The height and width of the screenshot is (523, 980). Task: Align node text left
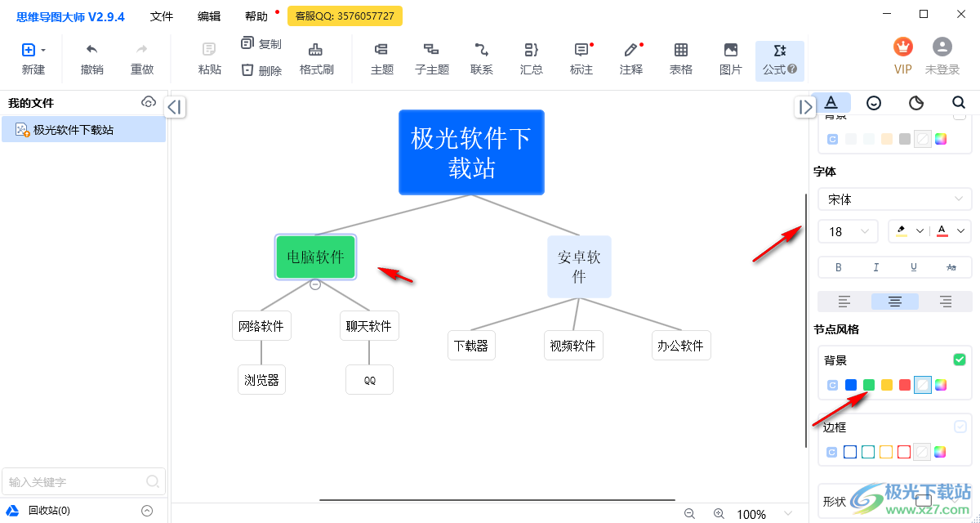(x=844, y=302)
